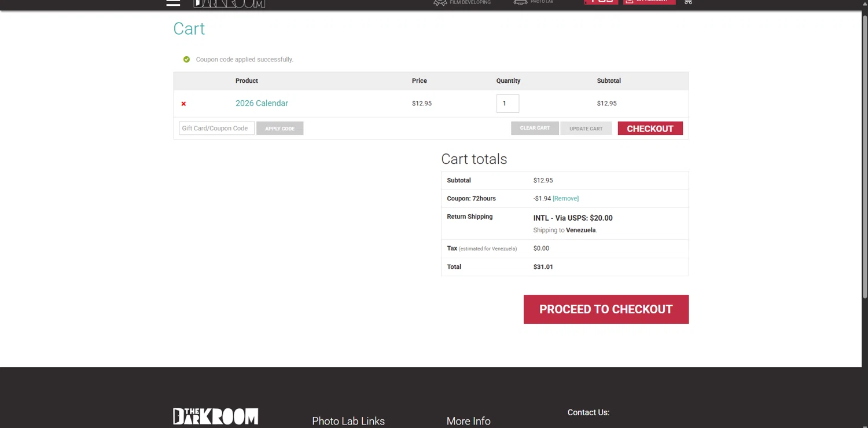Click the 'Quantity' column header
This screenshot has height=428, width=868.
click(508, 81)
